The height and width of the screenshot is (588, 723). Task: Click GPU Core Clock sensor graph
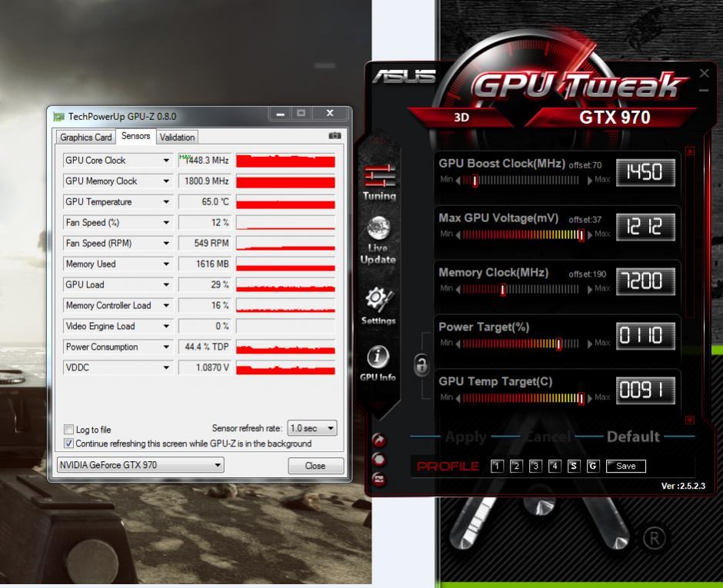point(285,161)
